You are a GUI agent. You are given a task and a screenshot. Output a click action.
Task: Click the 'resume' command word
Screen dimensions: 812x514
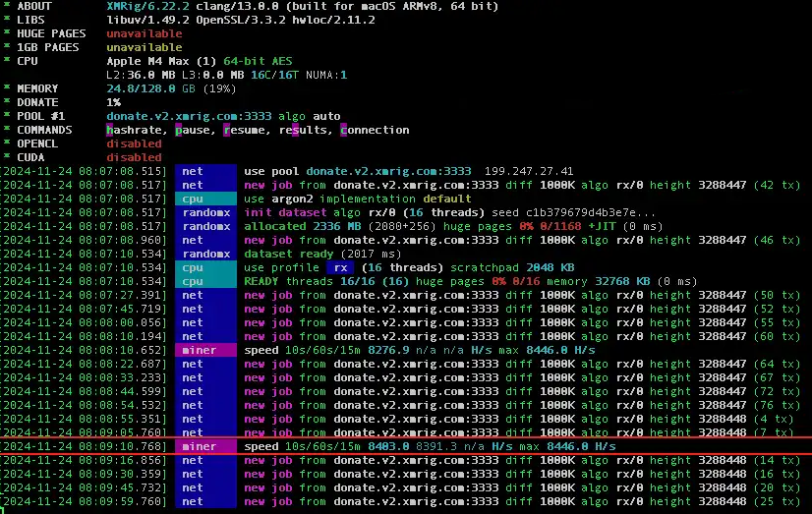[x=244, y=130]
